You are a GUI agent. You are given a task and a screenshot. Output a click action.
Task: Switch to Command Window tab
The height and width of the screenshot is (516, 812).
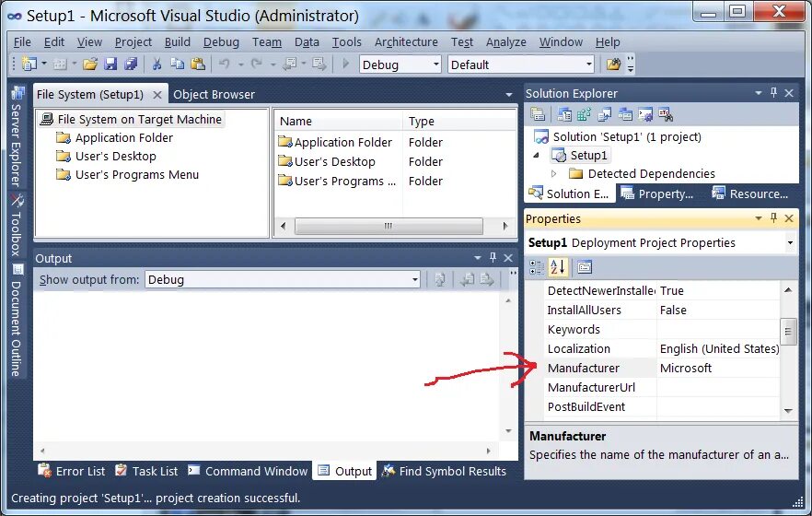tap(248, 471)
